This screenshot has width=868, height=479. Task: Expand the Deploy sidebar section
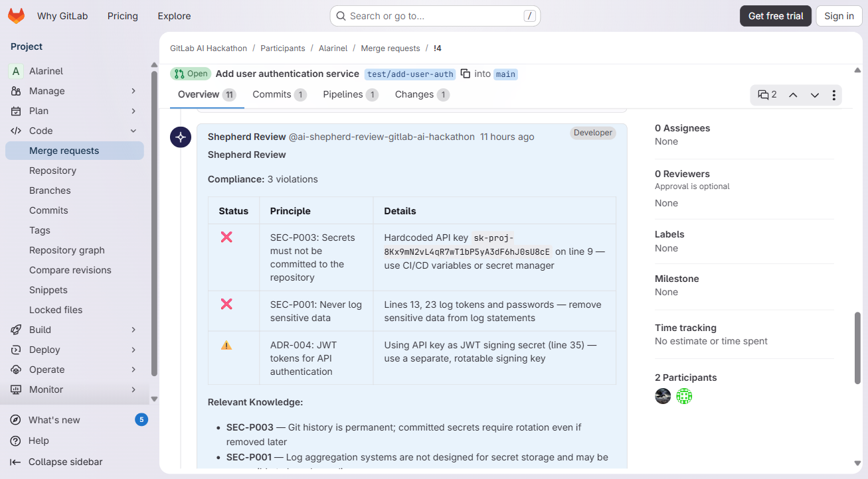pyautogui.click(x=133, y=350)
